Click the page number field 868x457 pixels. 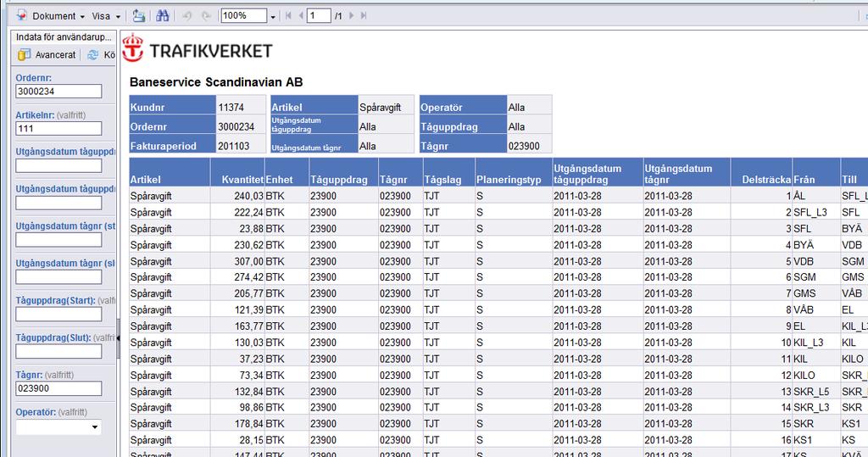pyautogui.click(x=319, y=16)
